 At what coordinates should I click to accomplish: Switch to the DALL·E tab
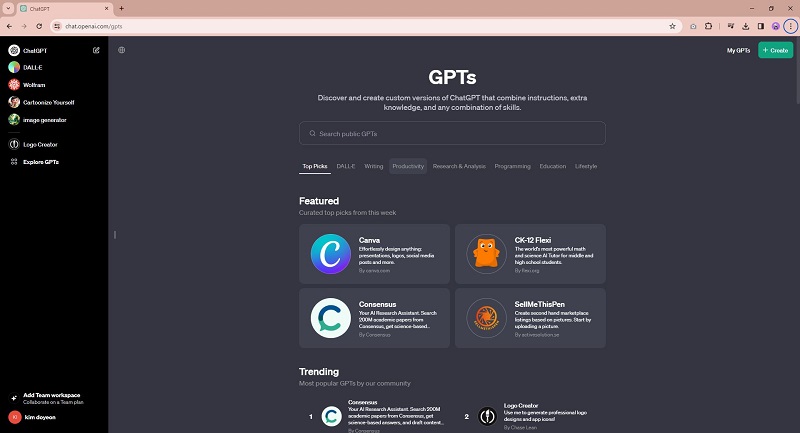pyautogui.click(x=345, y=166)
